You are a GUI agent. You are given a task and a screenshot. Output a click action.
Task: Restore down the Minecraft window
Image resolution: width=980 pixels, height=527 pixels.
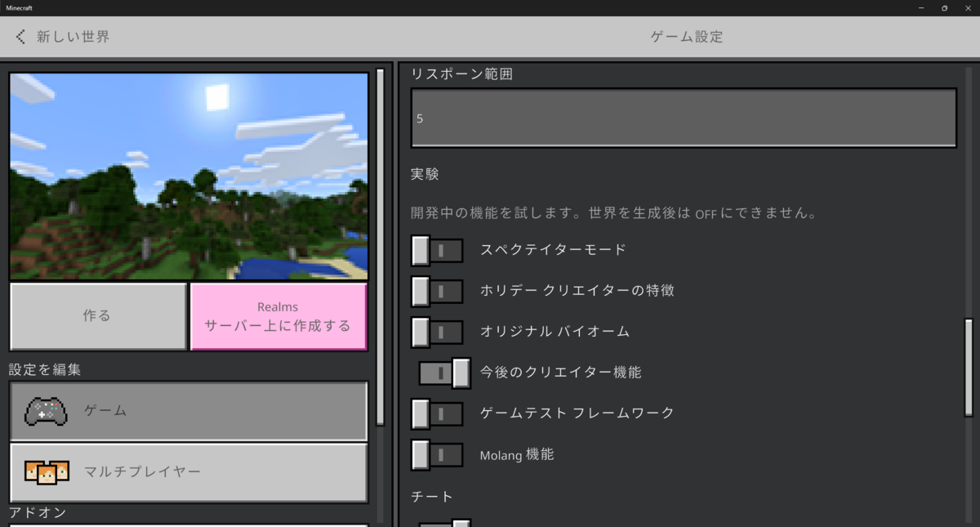945,7
